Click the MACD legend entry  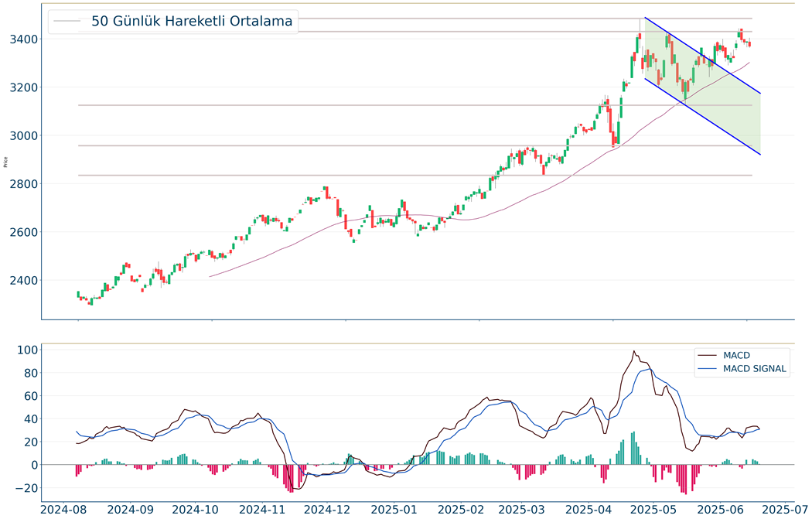click(x=736, y=355)
